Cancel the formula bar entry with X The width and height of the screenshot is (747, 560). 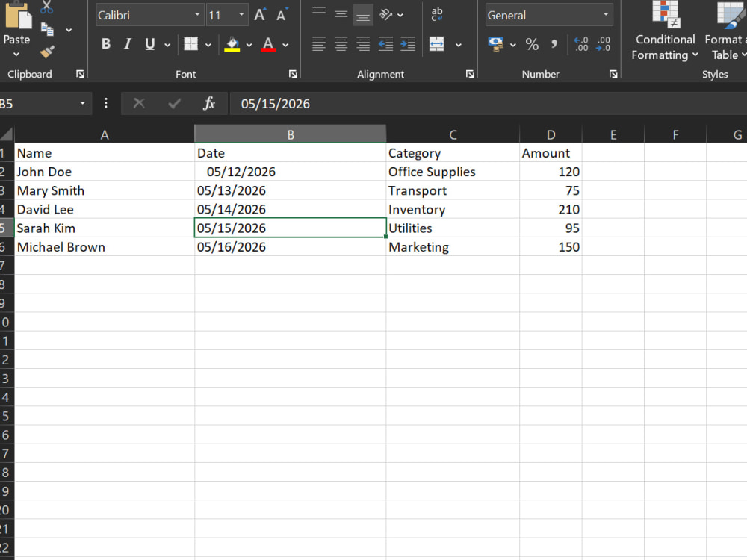pyautogui.click(x=139, y=103)
